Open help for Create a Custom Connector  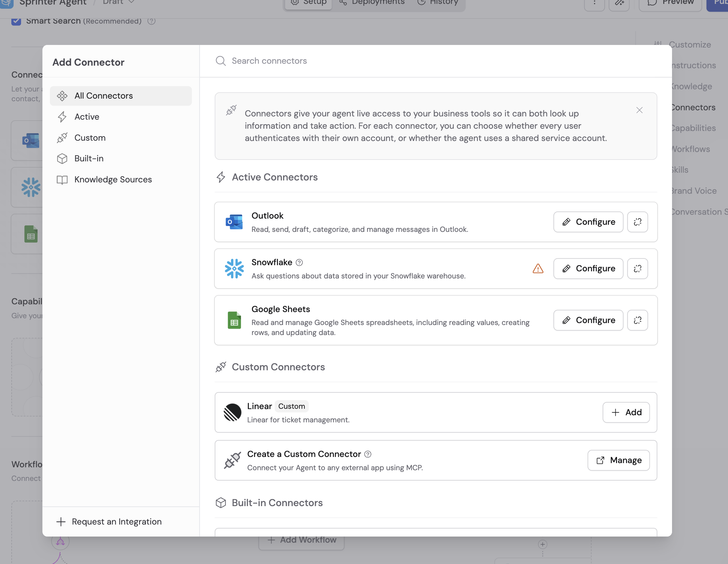(x=368, y=454)
